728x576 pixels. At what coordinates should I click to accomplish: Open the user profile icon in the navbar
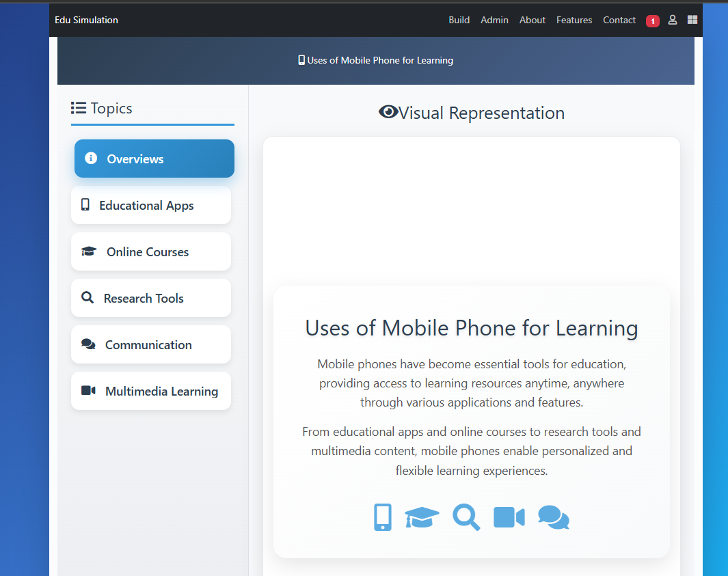coord(673,20)
